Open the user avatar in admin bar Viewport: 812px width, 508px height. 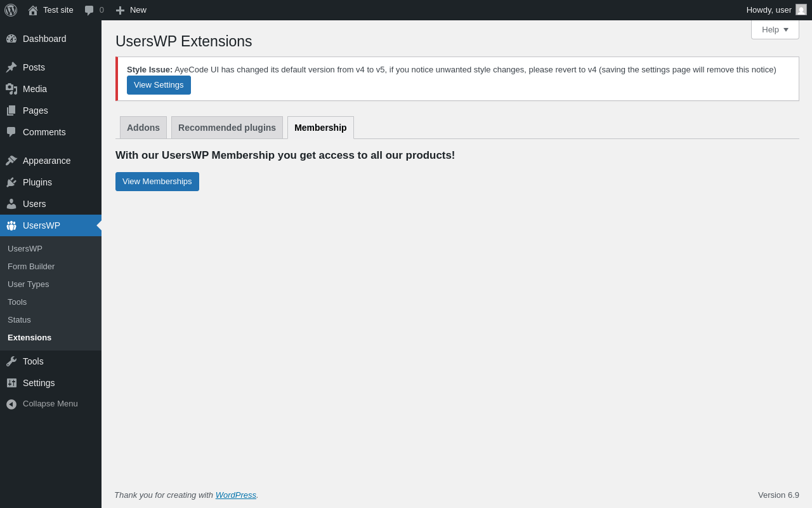pos(801,10)
